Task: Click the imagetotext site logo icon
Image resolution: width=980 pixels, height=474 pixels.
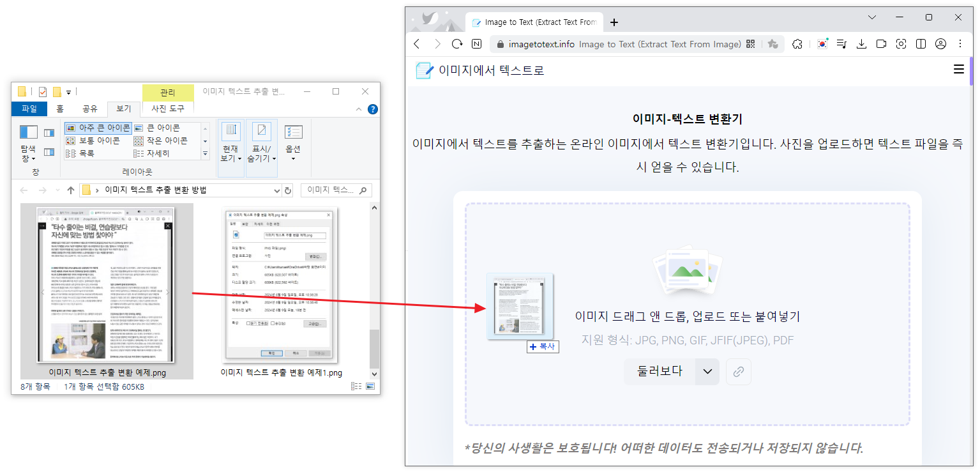Action: [424, 70]
